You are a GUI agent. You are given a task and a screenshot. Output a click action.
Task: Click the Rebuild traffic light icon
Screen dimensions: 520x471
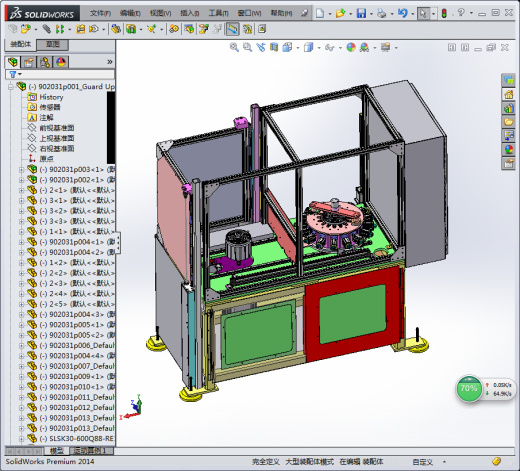tap(444, 13)
